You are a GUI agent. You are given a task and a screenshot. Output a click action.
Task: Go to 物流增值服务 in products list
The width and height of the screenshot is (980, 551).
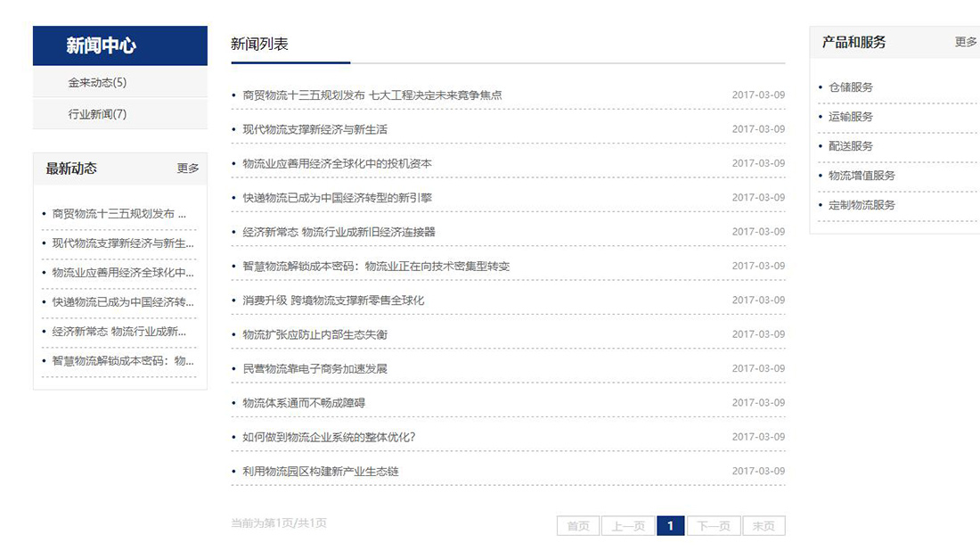(862, 176)
